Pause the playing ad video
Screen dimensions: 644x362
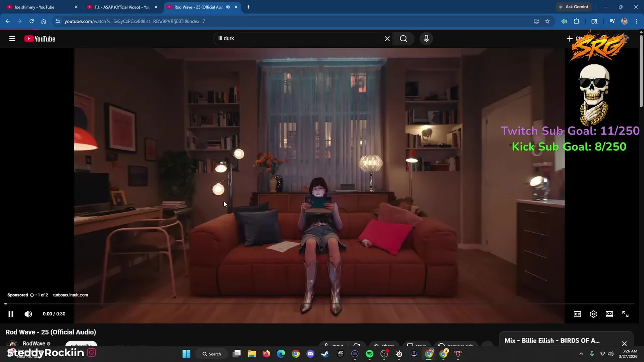(x=11, y=314)
